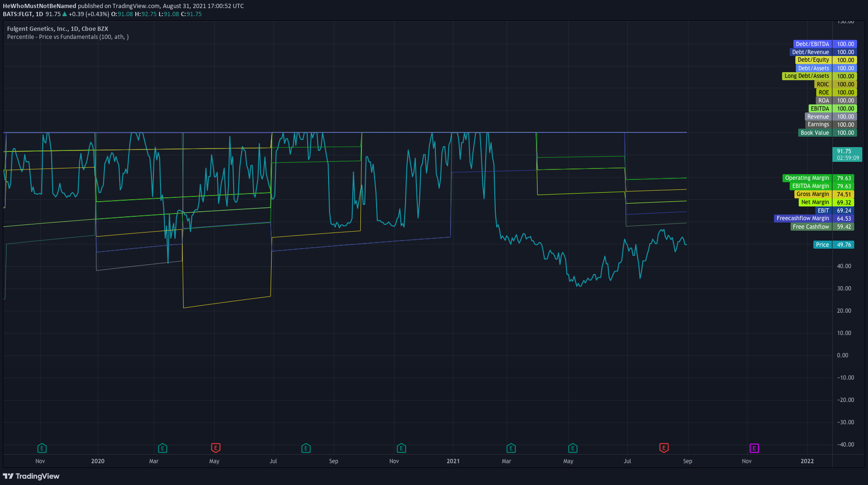Click the earnings marker near Nov 2020
The width and height of the screenshot is (868, 485).
coord(401,448)
